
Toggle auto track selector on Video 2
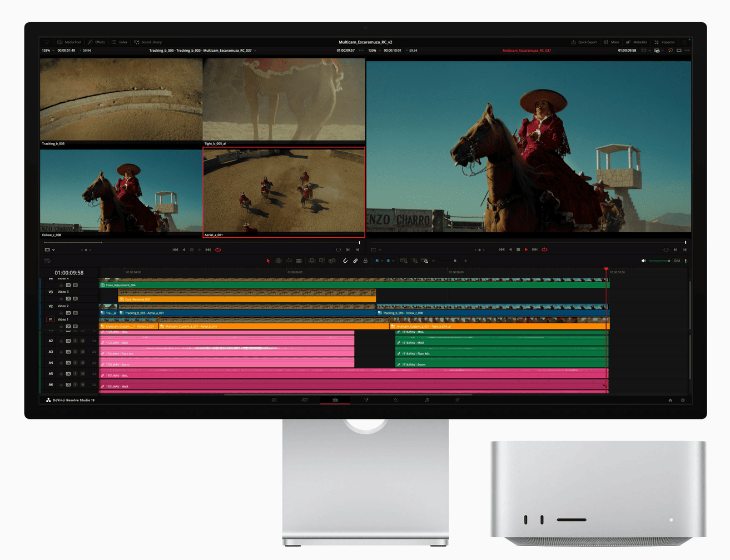[x=68, y=313]
